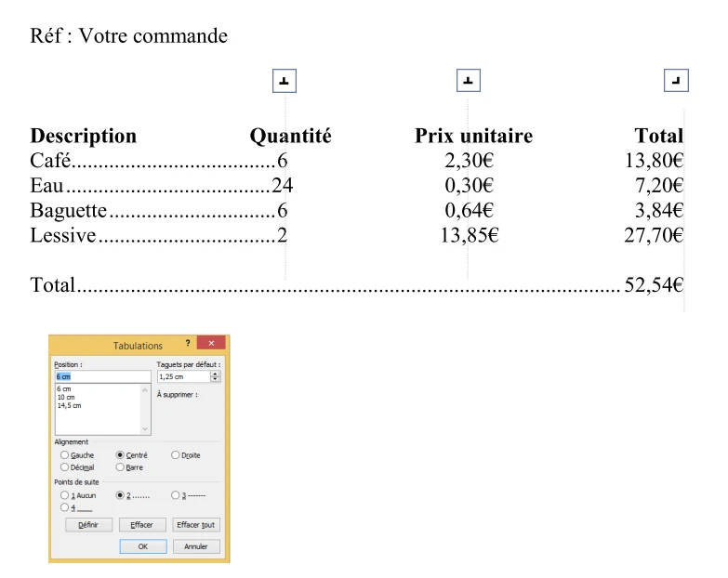Image resolution: width=728 pixels, height=578 pixels.
Task: Select leader option 4 underline
Action: 64,507
